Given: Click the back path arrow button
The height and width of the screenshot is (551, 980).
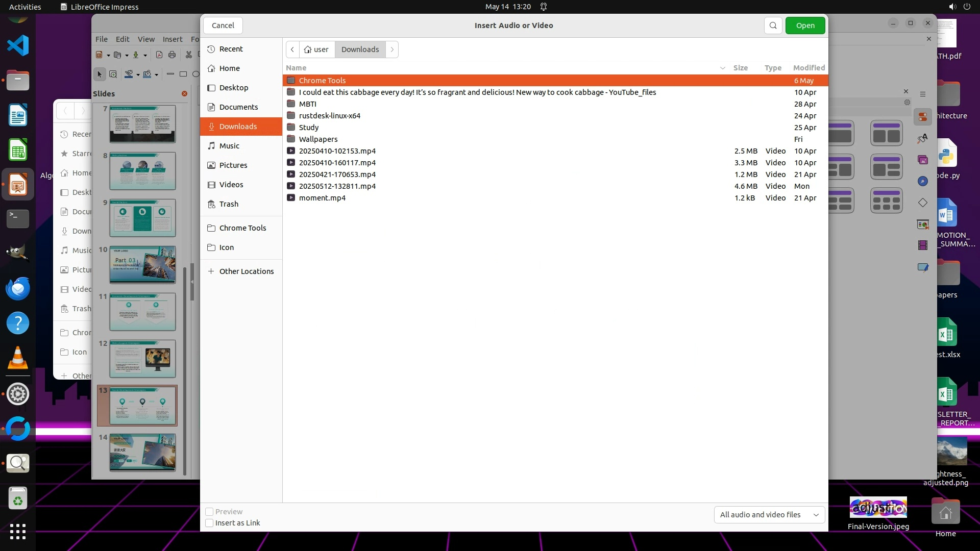Looking at the screenshot, I should [x=292, y=49].
